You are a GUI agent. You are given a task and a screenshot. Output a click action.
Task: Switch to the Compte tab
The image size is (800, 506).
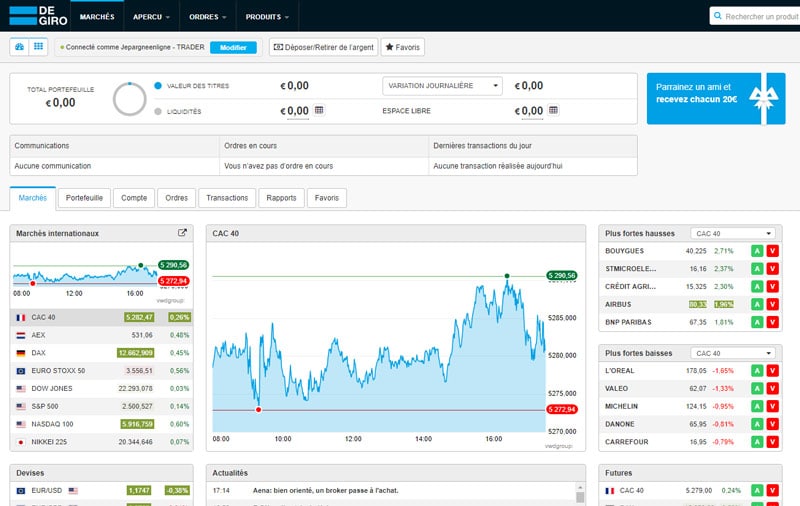tap(134, 198)
